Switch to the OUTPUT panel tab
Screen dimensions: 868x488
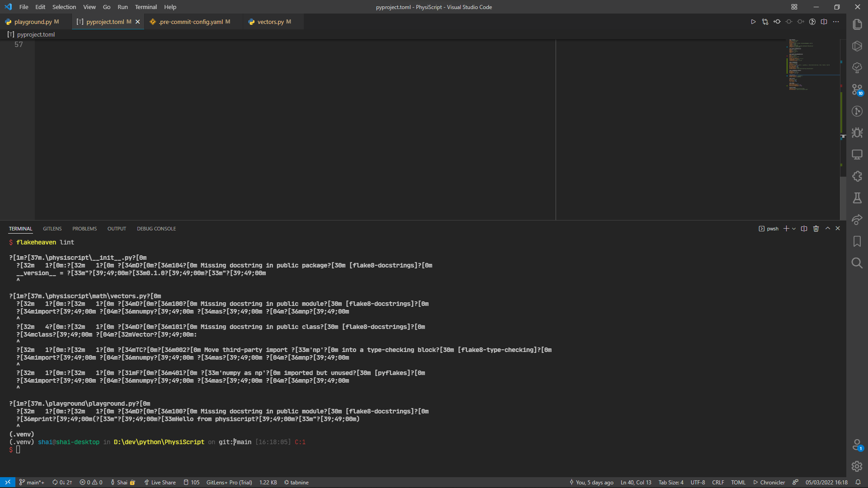pyautogui.click(x=117, y=229)
